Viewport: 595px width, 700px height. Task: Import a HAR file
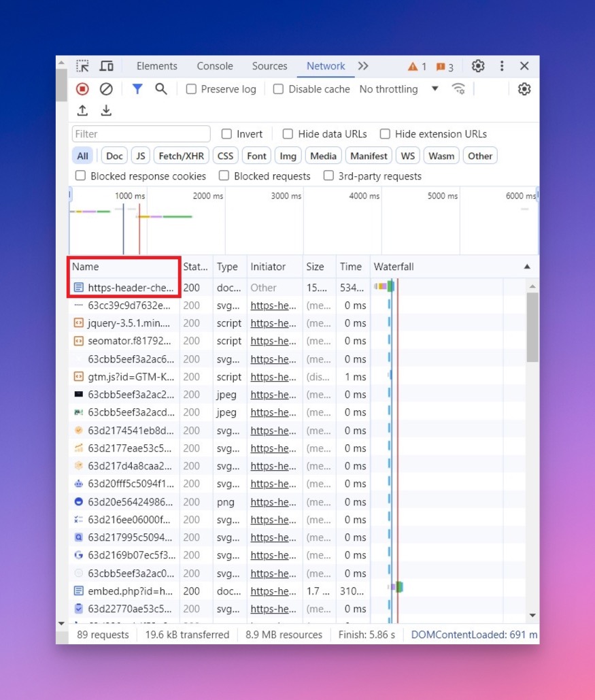click(82, 110)
